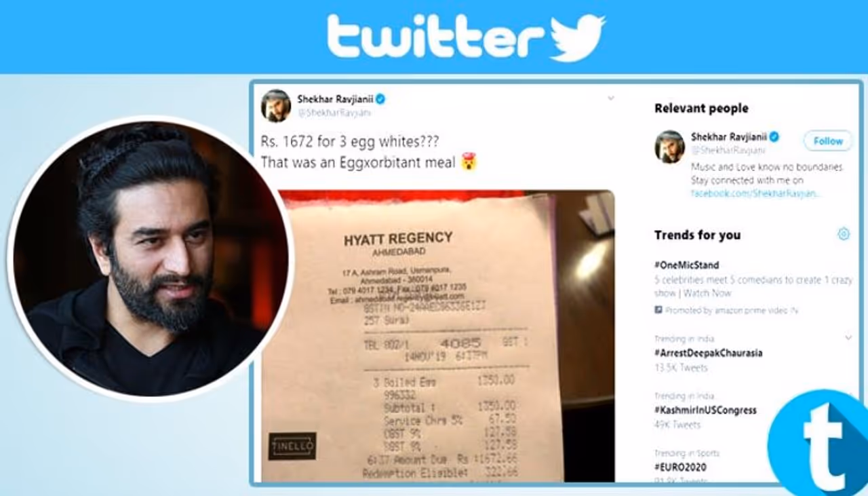Open the #OneMicStand trend

coord(686,265)
